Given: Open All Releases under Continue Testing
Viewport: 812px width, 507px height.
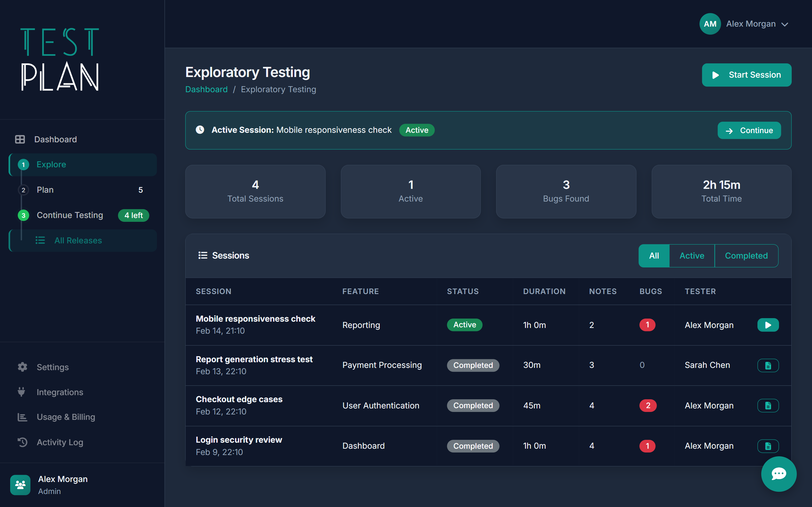Looking at the screenshot, I should pos(78,241).
